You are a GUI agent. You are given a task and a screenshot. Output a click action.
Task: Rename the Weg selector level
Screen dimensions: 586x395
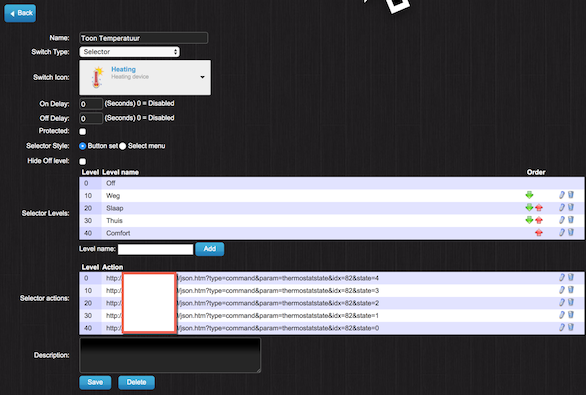[562, 195]
